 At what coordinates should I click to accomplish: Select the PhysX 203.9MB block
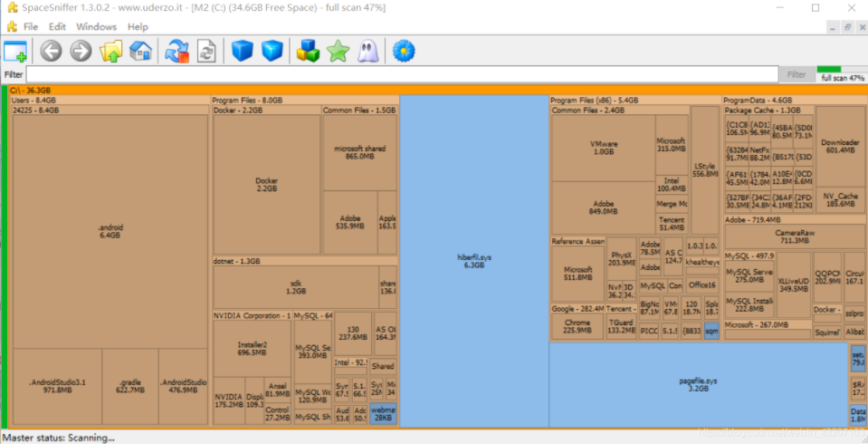(622, 259)
